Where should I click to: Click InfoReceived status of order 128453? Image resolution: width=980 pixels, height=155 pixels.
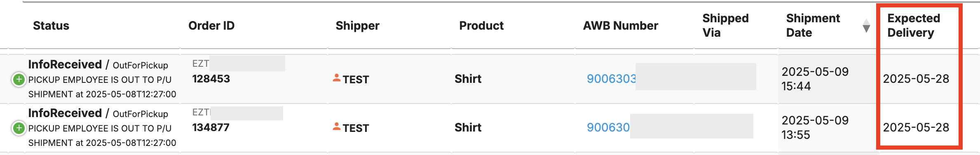coord(65,64)
